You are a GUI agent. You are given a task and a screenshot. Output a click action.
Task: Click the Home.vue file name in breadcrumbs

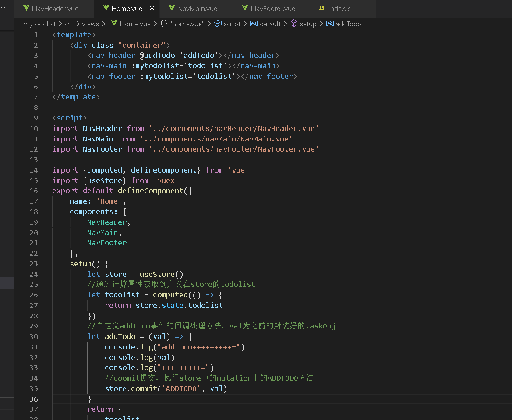135,24
